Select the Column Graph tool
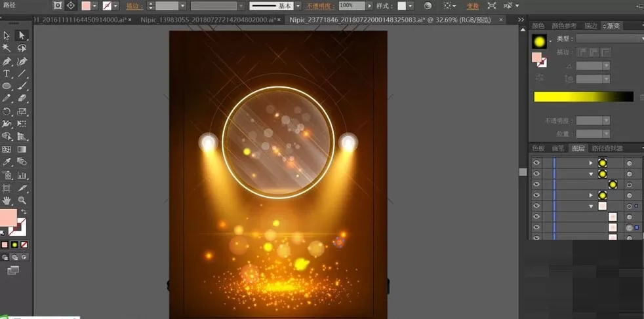The image size is (644, 319). 22,176
